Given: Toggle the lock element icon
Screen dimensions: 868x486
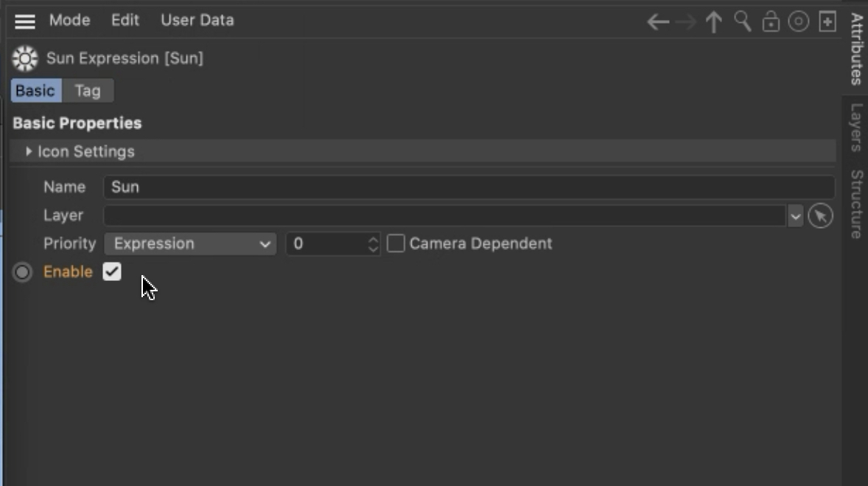Looking at the screenshot, I should pyautogui.click(x=771, y=22).
